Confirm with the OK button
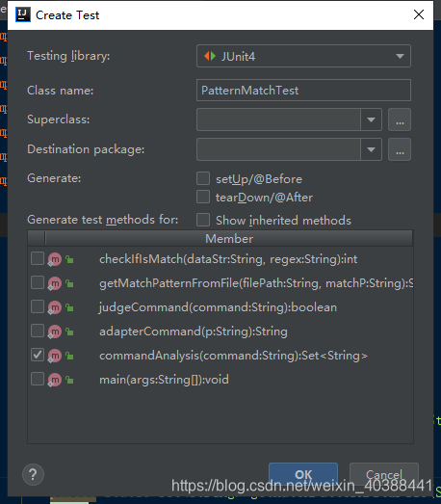Image resolution: width=441 pixels, height=504 pixels. [x=303, y=474]
